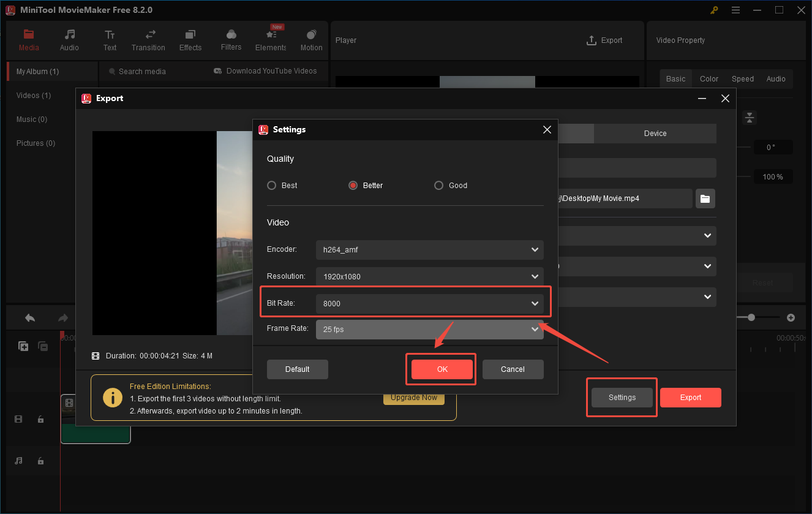Select the Device tab in Export window
Viewport: 812px width, 514px height.
[655, 134]
